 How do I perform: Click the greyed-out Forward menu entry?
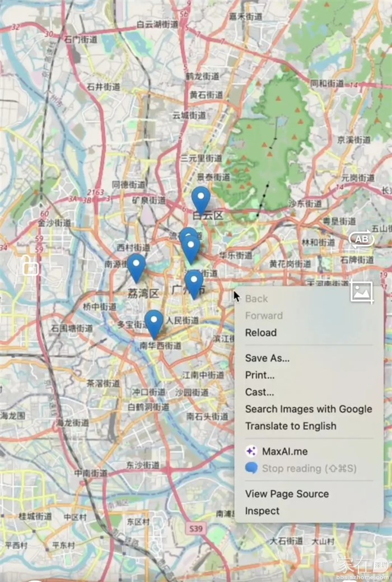coord(264,316)
